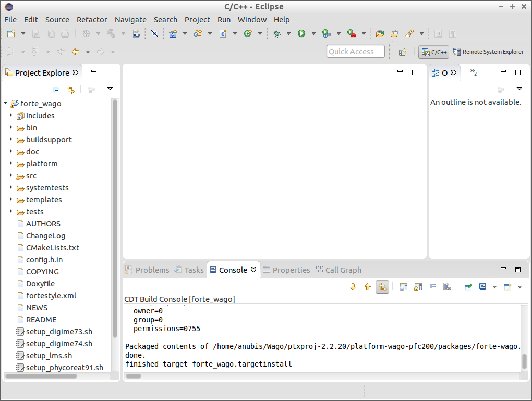The height and width of the screenshot is (401, 532).
Task: Click the Open Perspective icon
Action: coord(403,52)
